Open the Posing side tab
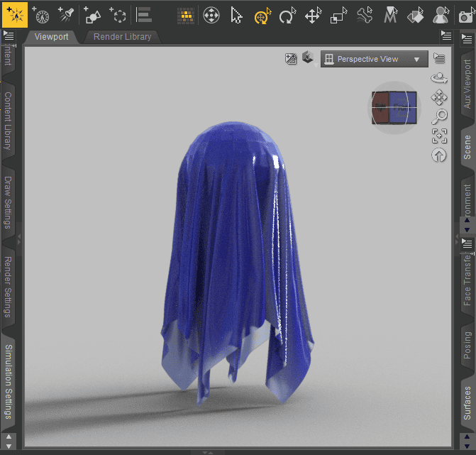The image size is (476, 455). [x=467, y=345]
